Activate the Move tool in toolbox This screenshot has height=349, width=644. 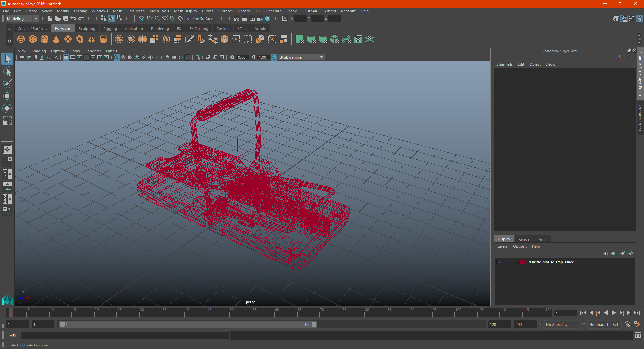[7, 96]
